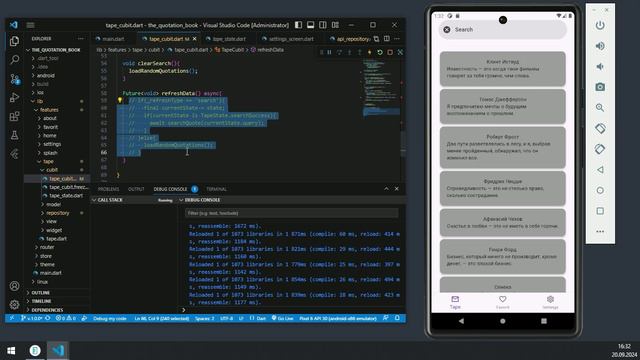Expand the android folder
Image resolution: width=640 pixels, height=360 pixels.
(x=45, y=76)
